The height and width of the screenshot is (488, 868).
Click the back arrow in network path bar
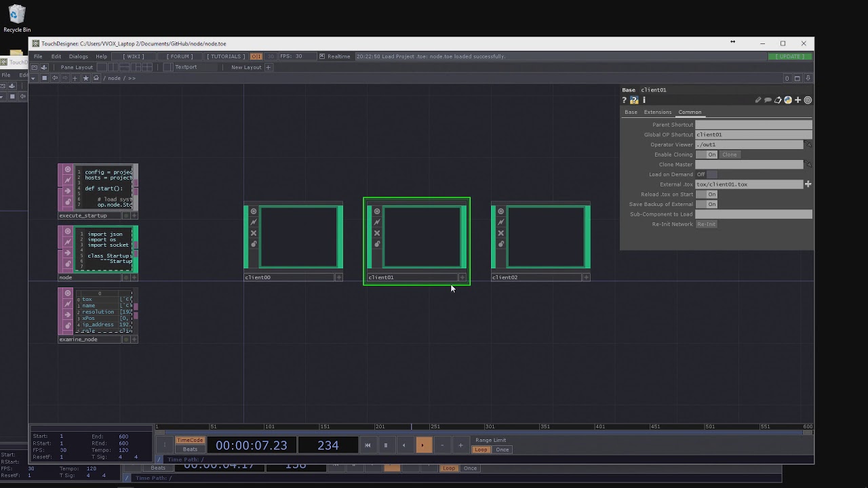55,78
